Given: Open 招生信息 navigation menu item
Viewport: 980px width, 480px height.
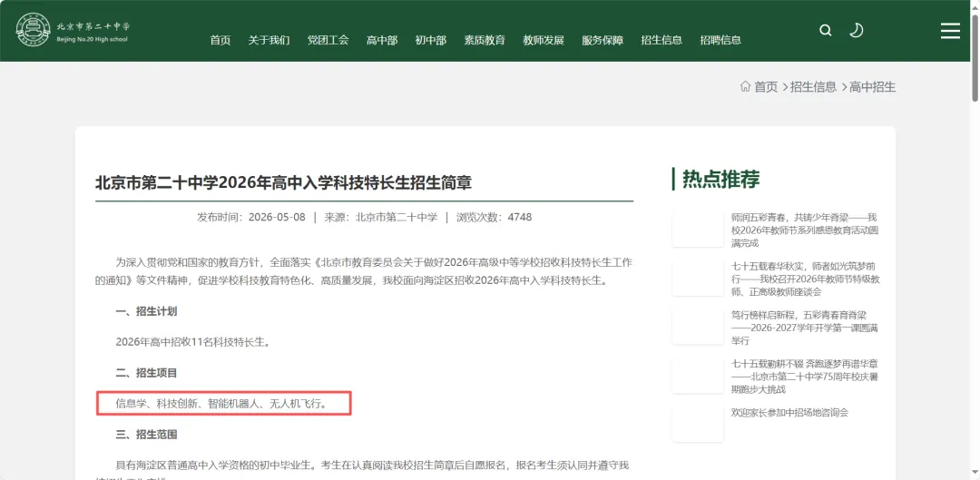Looking at the screenshot, I should pyautogui.click(x=661, y=40).
